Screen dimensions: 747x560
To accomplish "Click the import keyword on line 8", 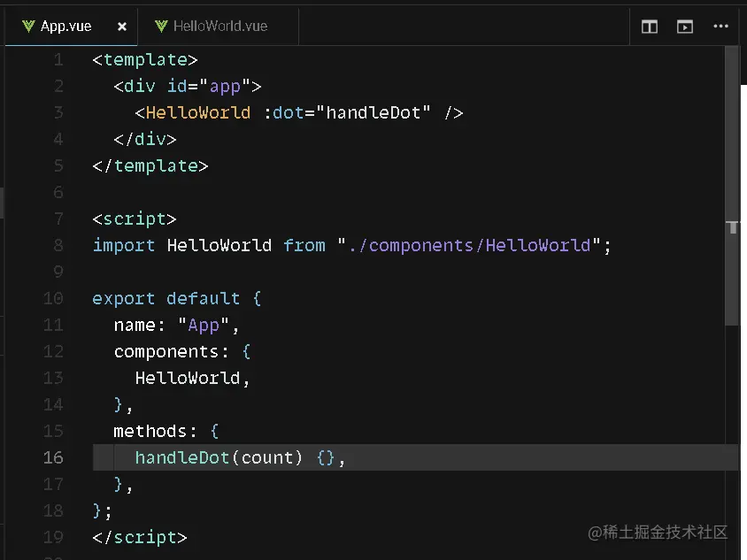I will pos(124,245).
